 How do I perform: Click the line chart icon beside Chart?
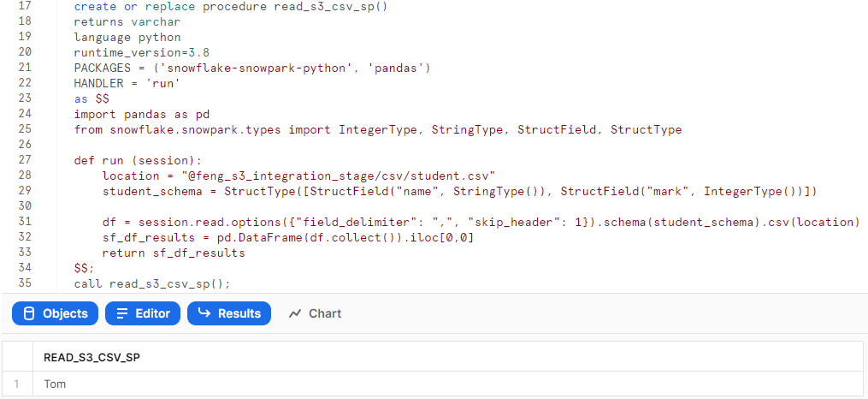pos(295,313)
